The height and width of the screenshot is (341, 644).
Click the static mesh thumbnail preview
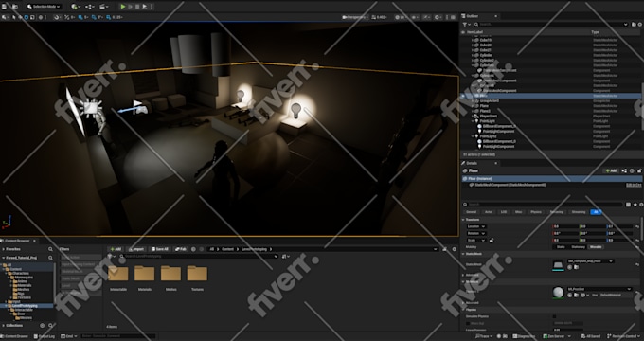tap(558, 265)
